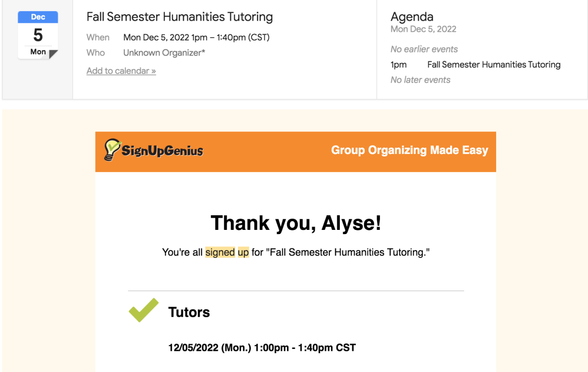Screen dimensions: 588x372
Task: Click the highlighted word signed
Action: [220, 252]
